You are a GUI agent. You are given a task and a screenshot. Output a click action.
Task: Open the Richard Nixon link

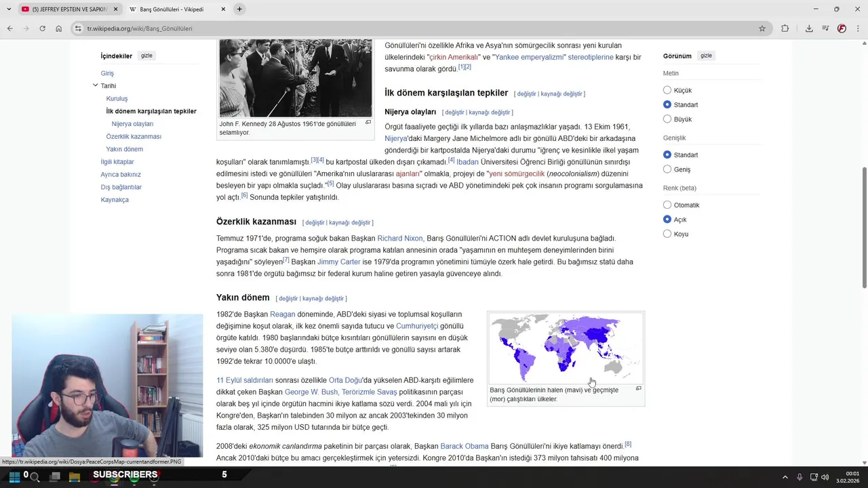click(x=399, y=239)
